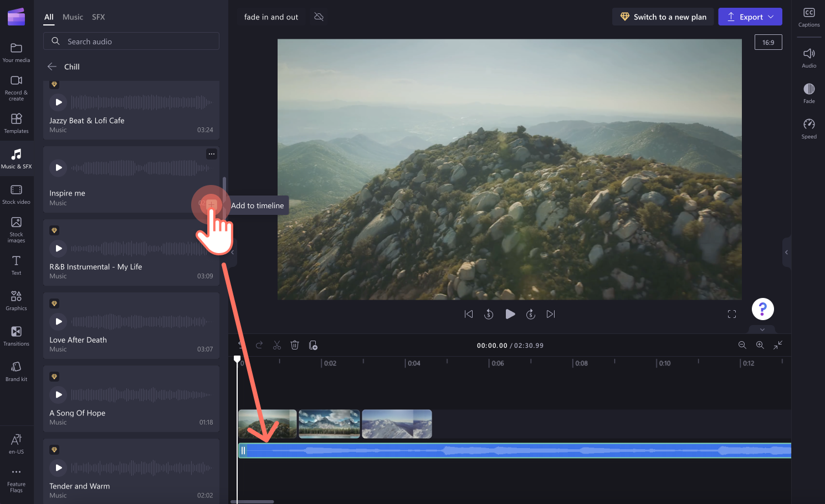The height and width of the screenshot is (504, 825).
Task: Open the Brand kit panel
Action: tap(17, 370)
